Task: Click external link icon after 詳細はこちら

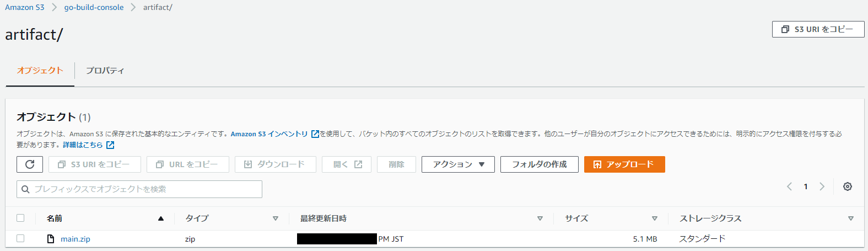Action: coord(110,145)
